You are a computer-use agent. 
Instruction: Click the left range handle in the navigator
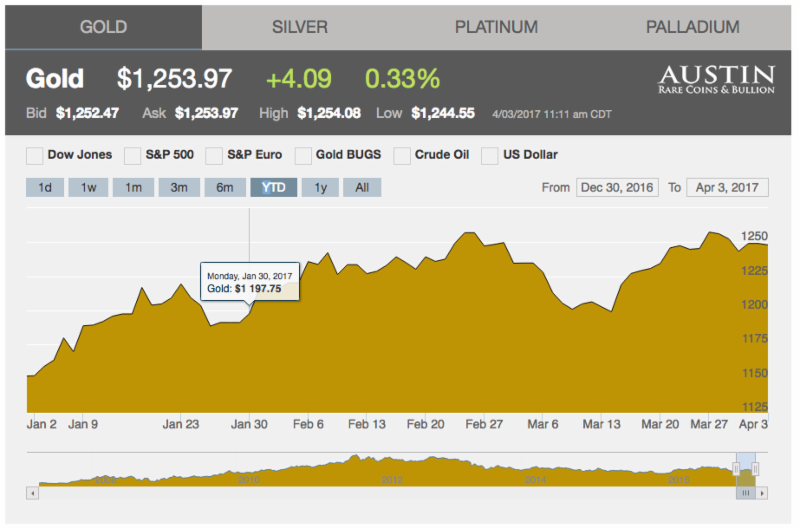737,468
